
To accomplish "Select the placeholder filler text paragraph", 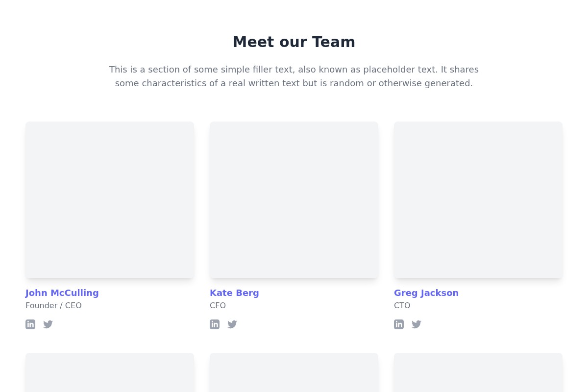I will coord(294,76).
